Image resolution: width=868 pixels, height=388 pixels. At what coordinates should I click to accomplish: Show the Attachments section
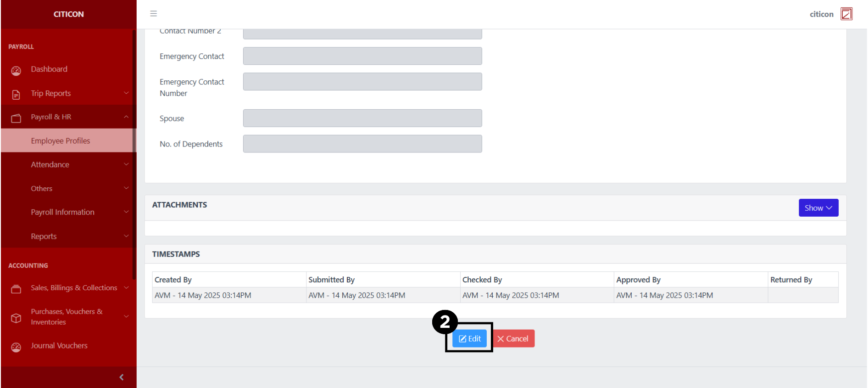pyautogui.click(x=818, y=208)
